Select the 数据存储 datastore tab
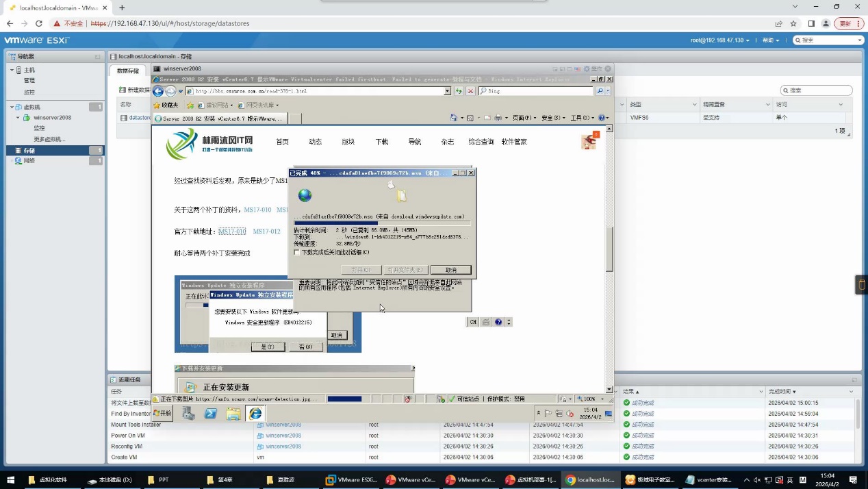The height and width of the screenshot is (489, 868). 127,71
